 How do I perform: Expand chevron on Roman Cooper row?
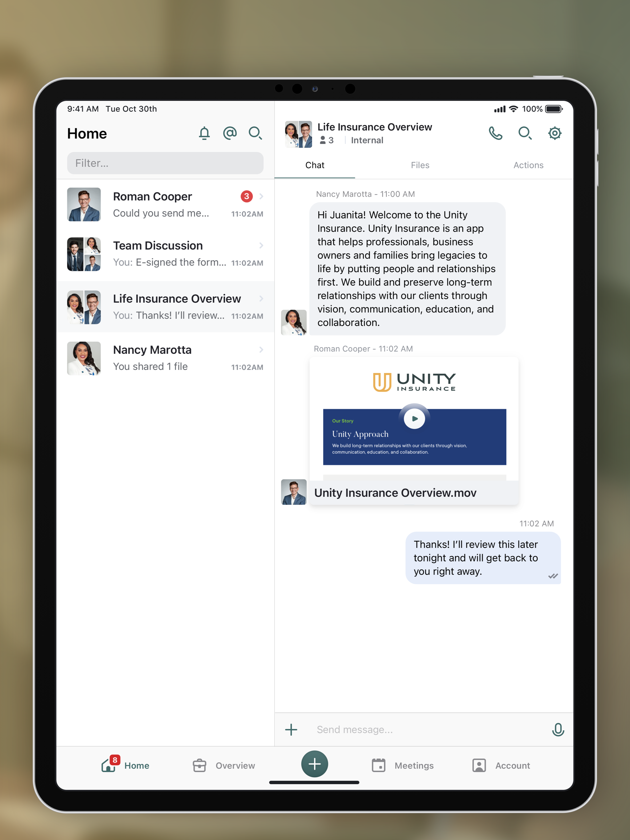click(261, 196)
